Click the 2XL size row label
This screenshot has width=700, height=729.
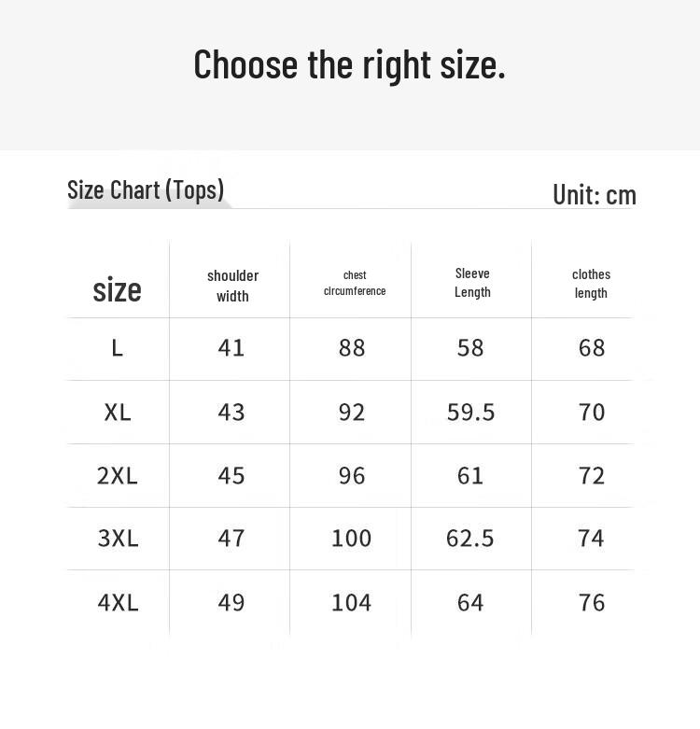pos(118,475)
